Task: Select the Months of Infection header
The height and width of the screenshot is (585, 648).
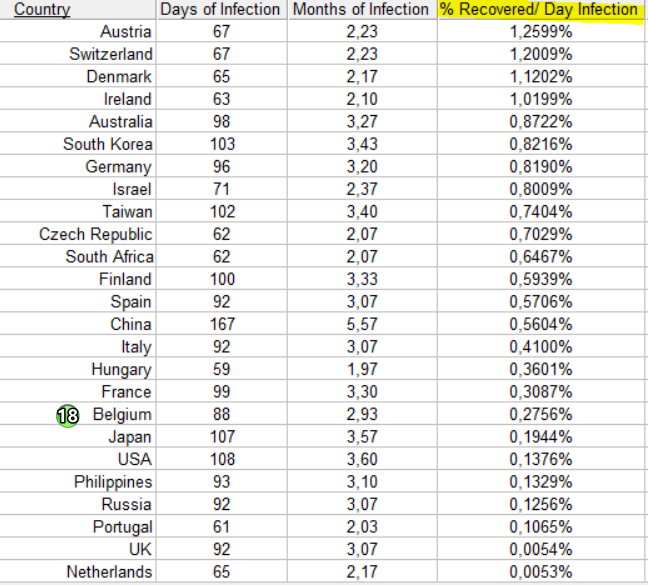Action: 361,9
